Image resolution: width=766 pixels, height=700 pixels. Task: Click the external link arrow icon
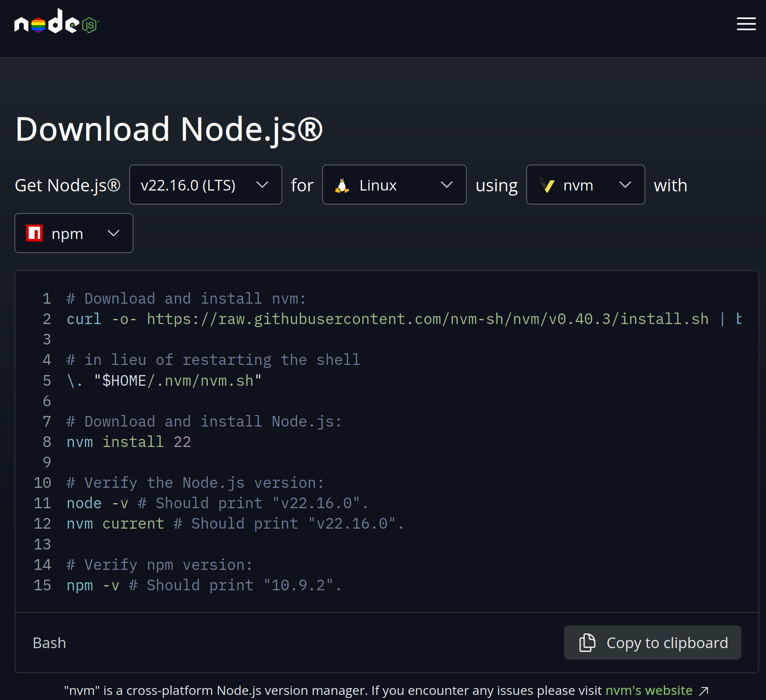click(x=704, y=691)
